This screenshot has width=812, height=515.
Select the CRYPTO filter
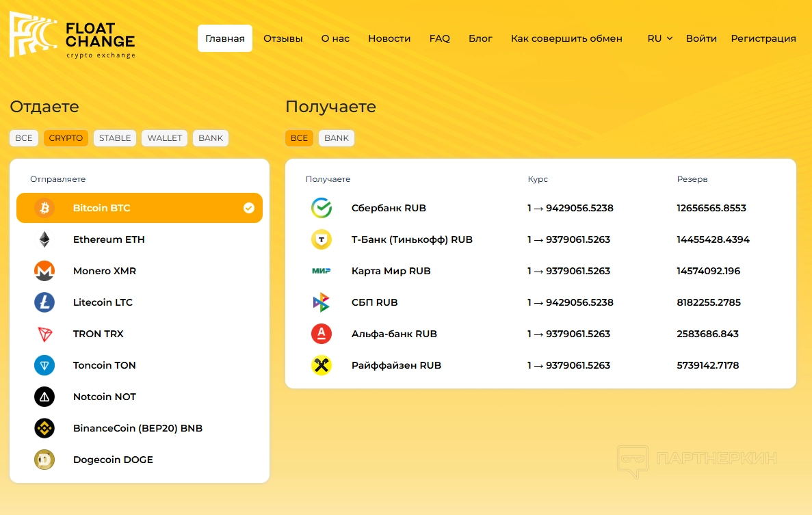(66, 138)
